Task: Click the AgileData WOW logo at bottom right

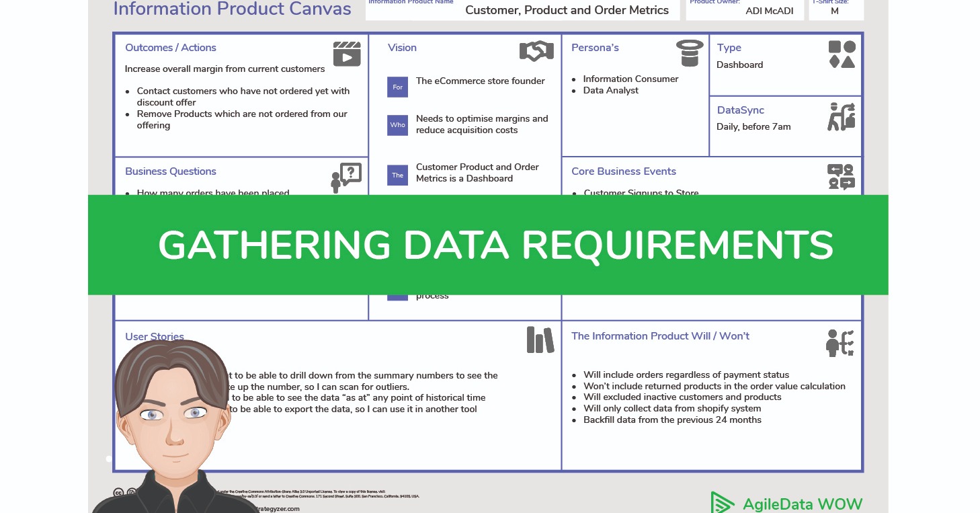Action: coord(786,502)
